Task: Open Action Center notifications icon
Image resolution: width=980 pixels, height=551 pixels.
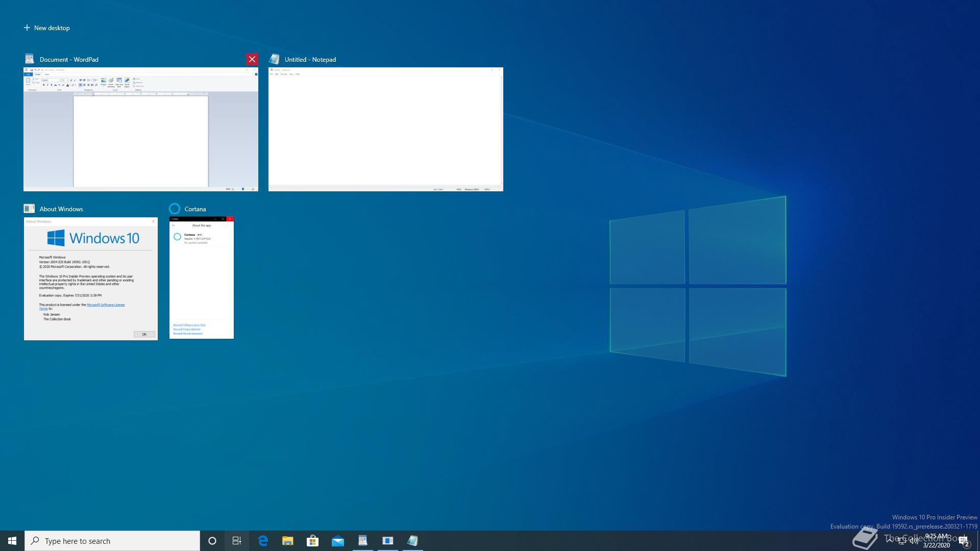Action: (964, 541)
